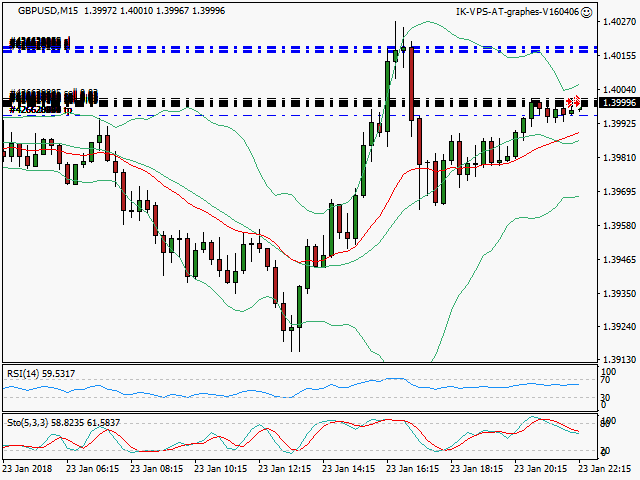The image size is (640, 480).
Task: Click the tallest red candle near the peak
Action: (412, 82)
